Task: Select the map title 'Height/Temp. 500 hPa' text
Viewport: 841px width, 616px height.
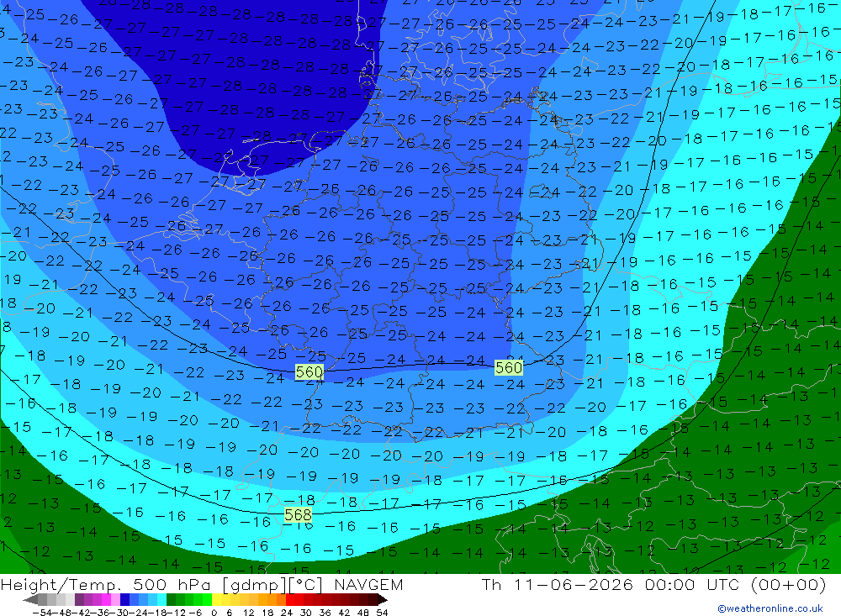Action: 107,584
